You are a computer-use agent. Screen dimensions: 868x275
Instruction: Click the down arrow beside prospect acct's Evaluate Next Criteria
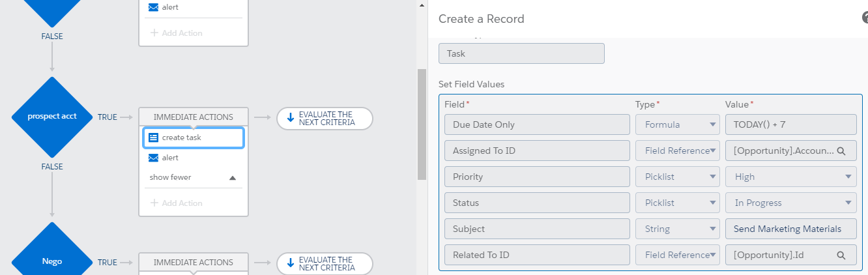coord(290,118)
